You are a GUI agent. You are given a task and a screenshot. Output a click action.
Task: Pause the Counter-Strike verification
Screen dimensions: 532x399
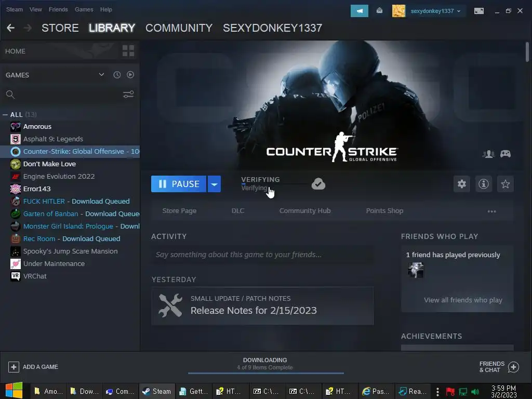pyautogui.click(x=179, y=184)
